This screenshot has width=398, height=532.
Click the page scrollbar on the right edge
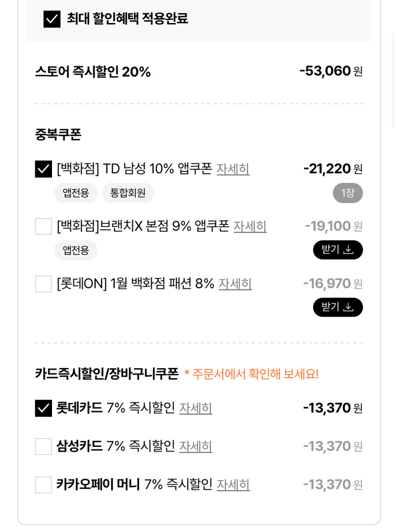(393, 80)
